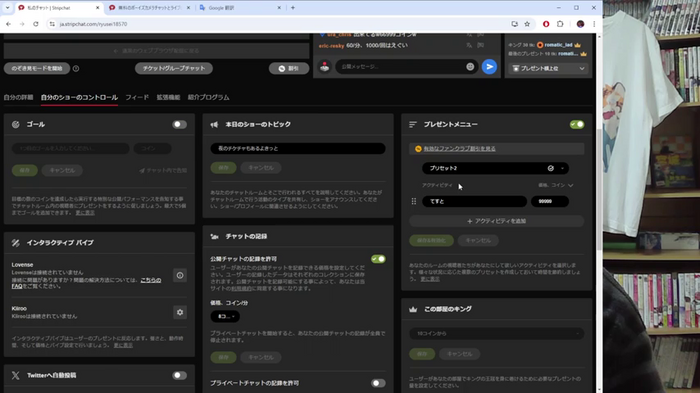The image size is (700, 393).
Task: Click save and enable button in プレゼントメニュー
Action: pos(431,241)
